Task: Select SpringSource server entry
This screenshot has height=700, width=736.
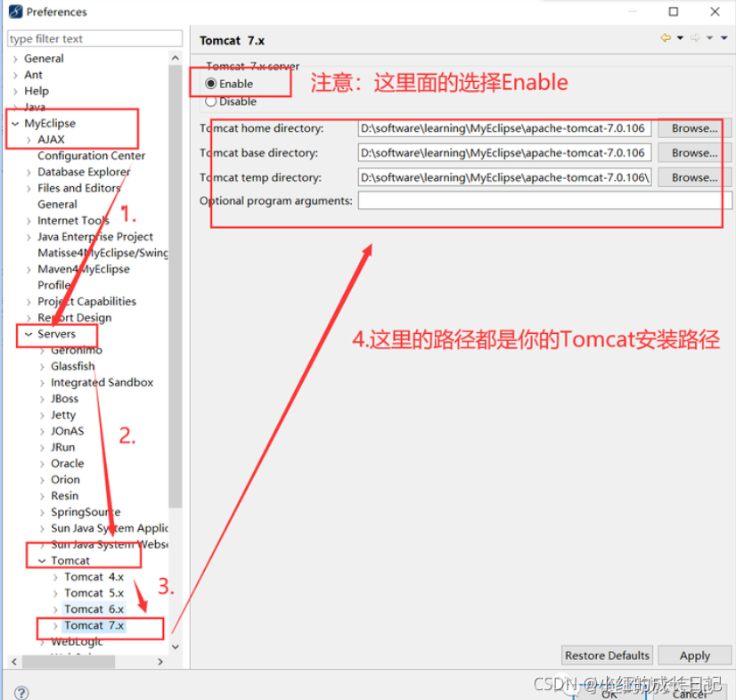Action: point(86,512)
